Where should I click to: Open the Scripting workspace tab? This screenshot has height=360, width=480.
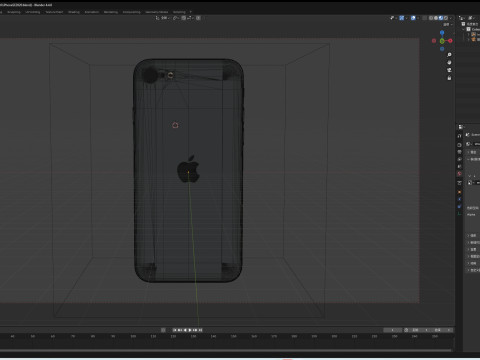[179, 12]
